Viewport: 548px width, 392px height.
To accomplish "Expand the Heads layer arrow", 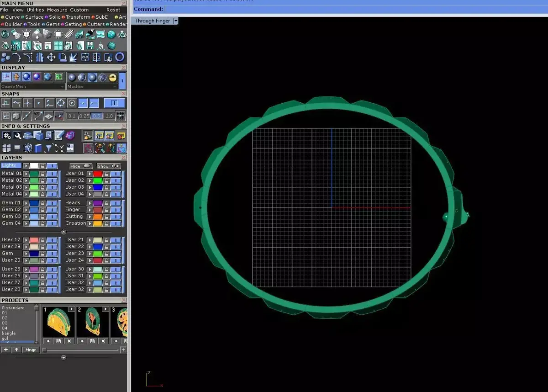I will 90,203.
